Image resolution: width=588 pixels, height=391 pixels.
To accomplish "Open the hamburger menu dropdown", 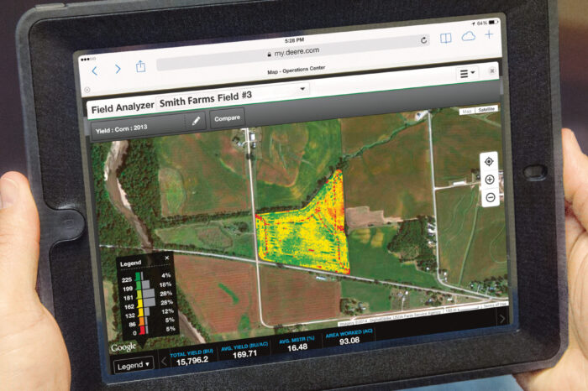I will pos(467,73).
